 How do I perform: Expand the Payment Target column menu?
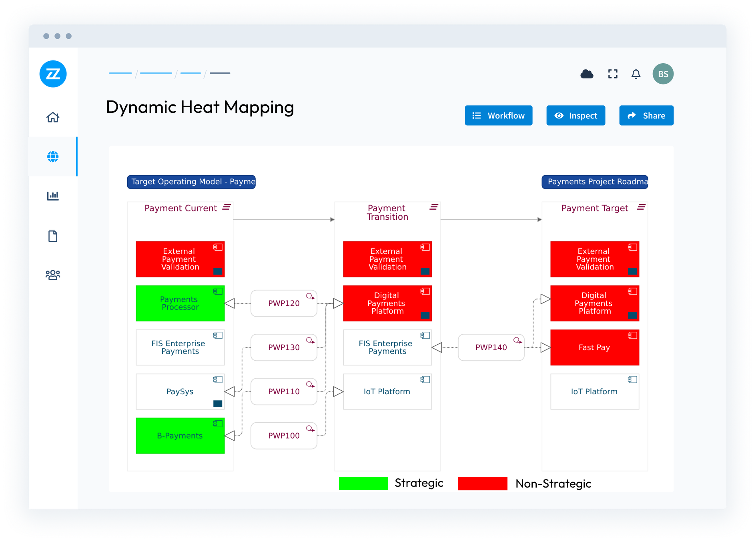641,207
